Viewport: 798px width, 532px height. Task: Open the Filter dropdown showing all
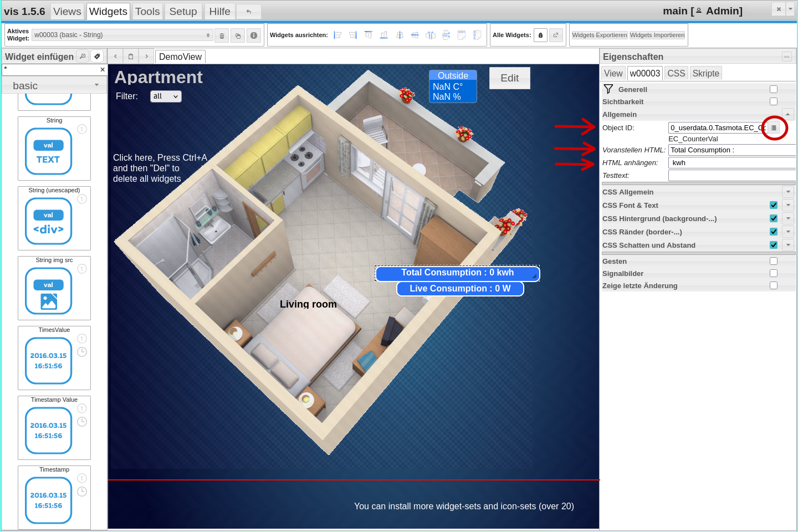166,96
